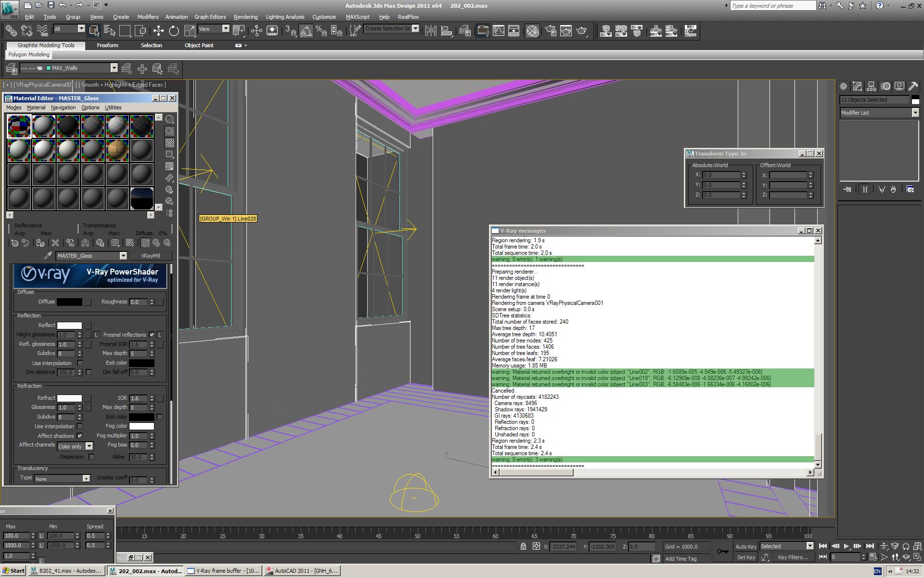
Task: Click the Mirror tool icon
Action: (x=431, y=31)
